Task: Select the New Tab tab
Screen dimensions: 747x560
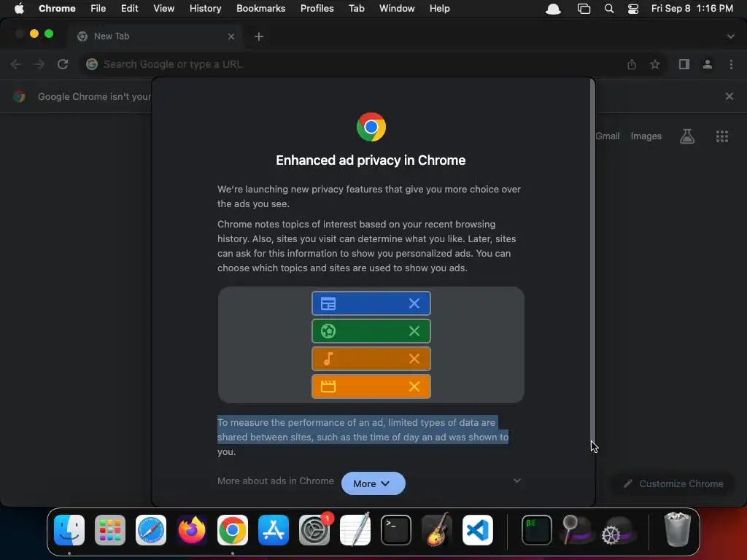Action: 155,36
